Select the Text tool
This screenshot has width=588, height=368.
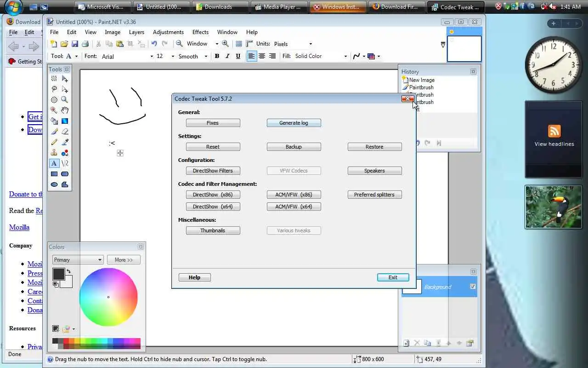[x=54, y=163]
